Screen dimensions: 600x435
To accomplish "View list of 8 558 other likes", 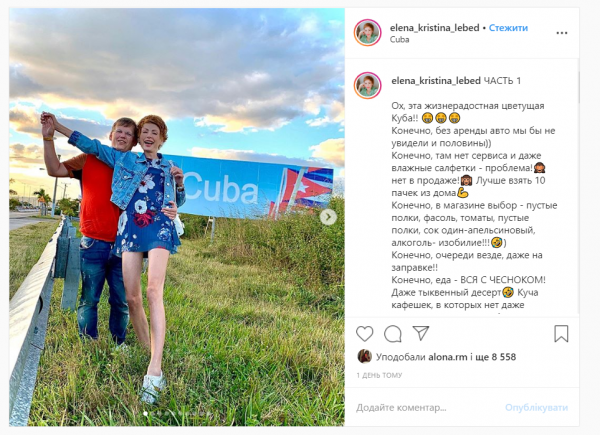I will tap(496, 357).
